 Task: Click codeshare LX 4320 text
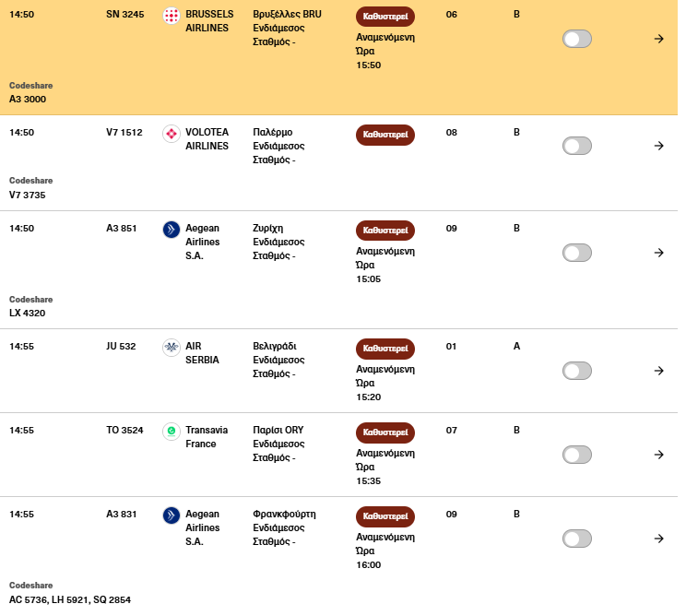(27, 314)
